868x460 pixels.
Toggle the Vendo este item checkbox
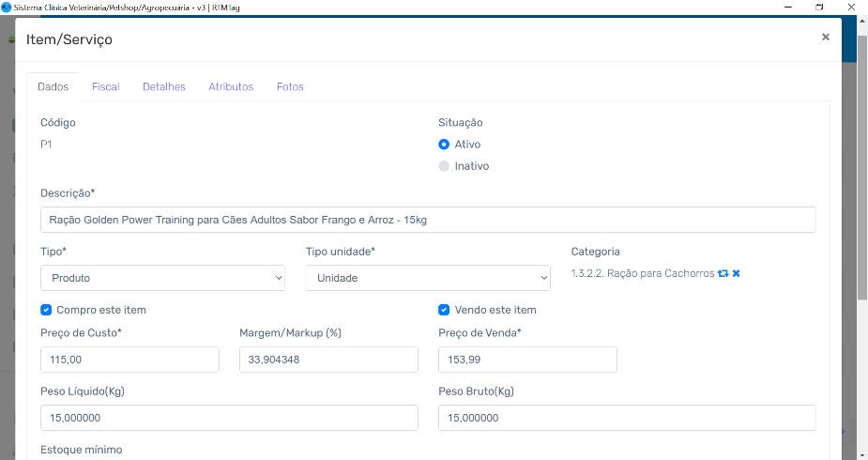(444, 310)
